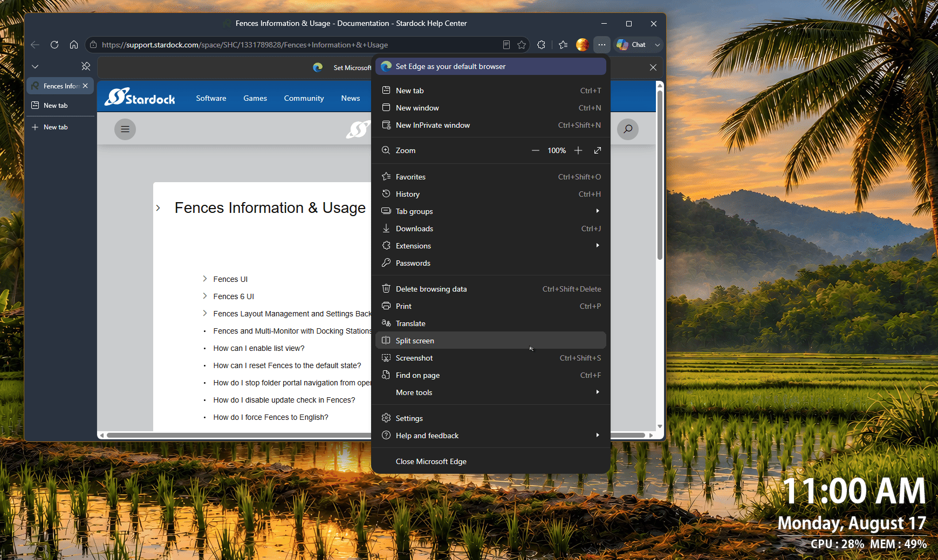Close the Fences Information tab
The height and width of the screenshot is (560, 938).
pyautogui.click(x=85, y=86)
